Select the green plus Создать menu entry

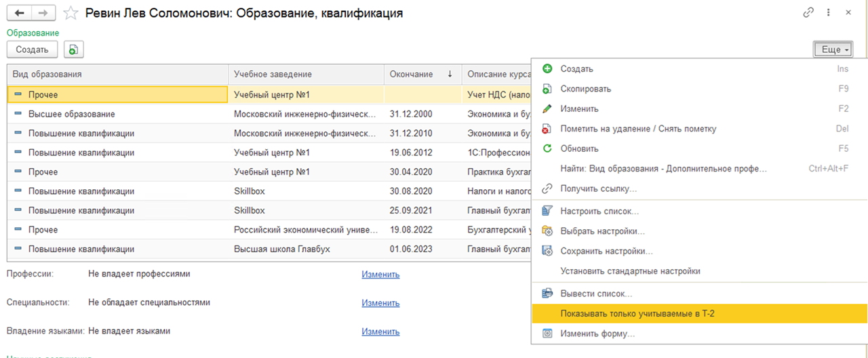pyautogui.click(x=576, y=69)
